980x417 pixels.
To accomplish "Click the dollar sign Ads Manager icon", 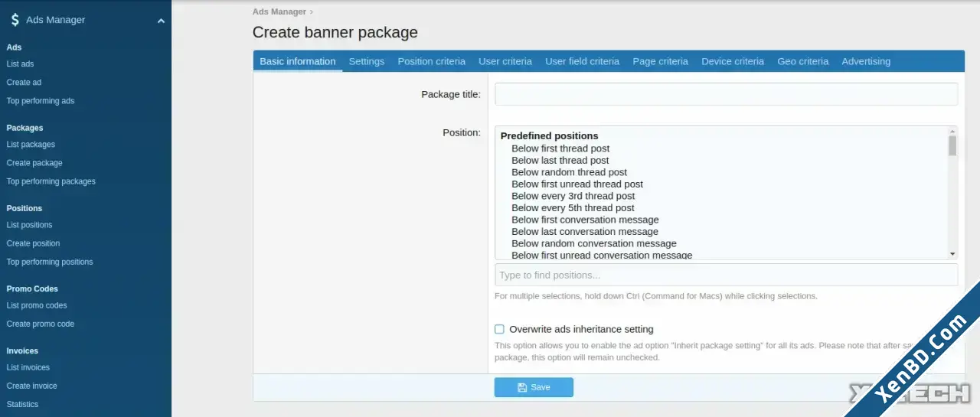I will (15, 20).
